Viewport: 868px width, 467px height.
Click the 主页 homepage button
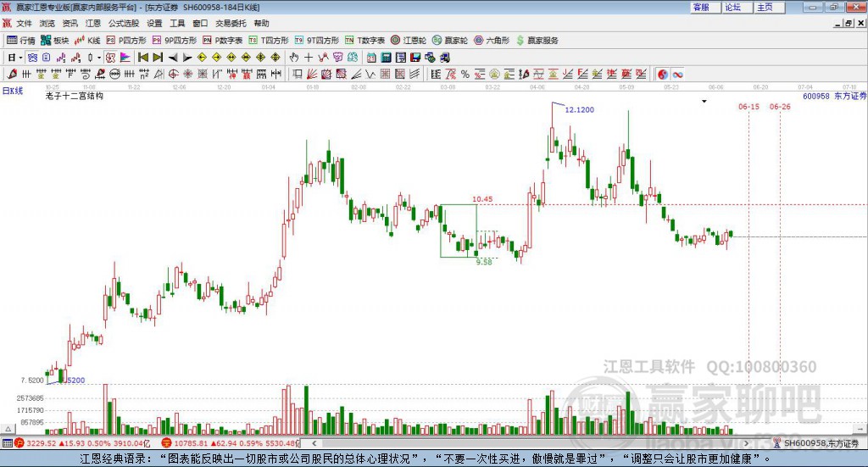click(769, 7)
